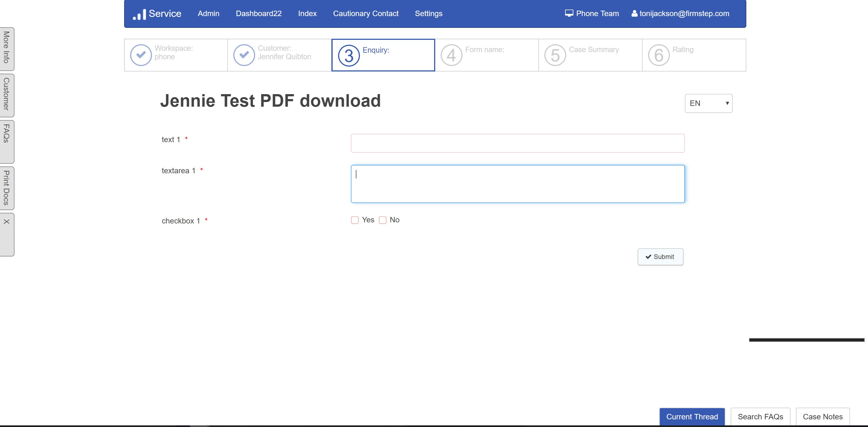Click the user profile icon beside email
This screenshot has width=868, height=427.
(634, 13)
